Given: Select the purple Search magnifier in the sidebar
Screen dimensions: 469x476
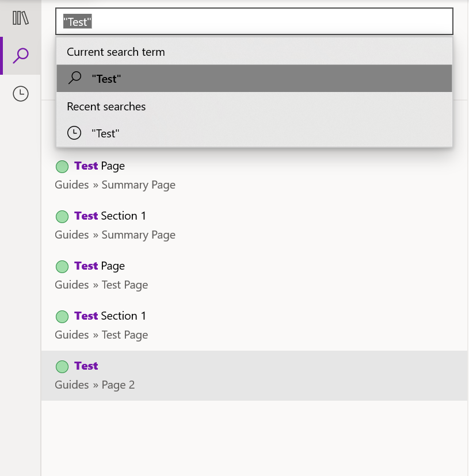Looking at the screenshot, I should click(20, 55).
